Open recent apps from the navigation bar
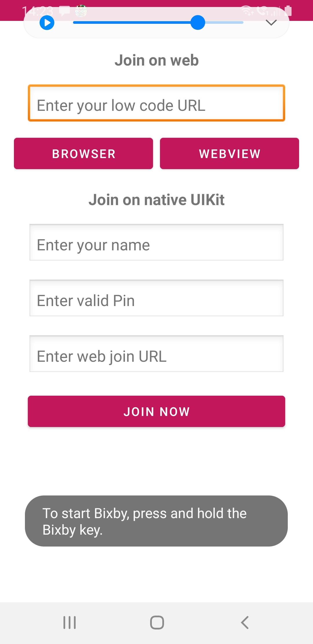 pyautogui.click(x=70, y=623)
